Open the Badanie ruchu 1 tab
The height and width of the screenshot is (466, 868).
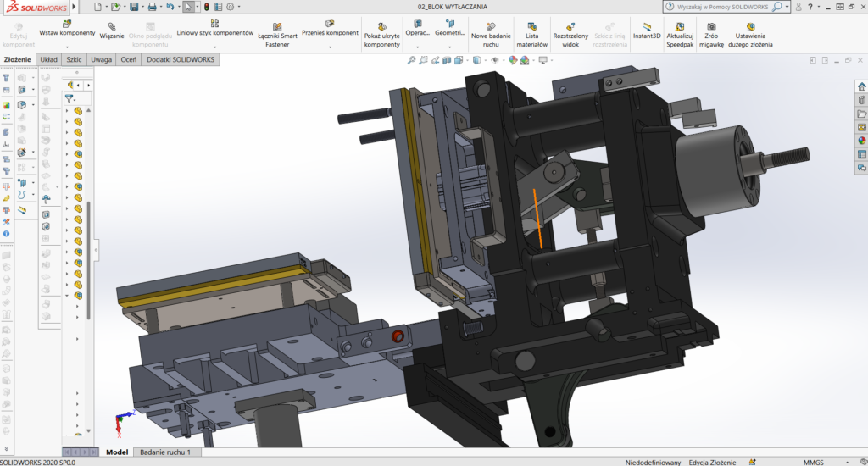point(164,452)
